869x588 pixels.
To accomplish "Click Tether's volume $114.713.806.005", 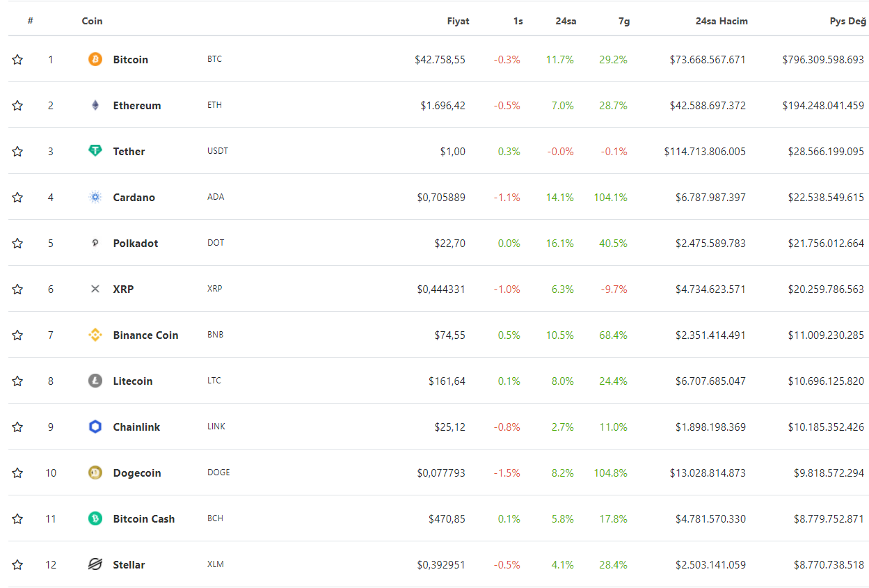I will (x=705, y=152).
